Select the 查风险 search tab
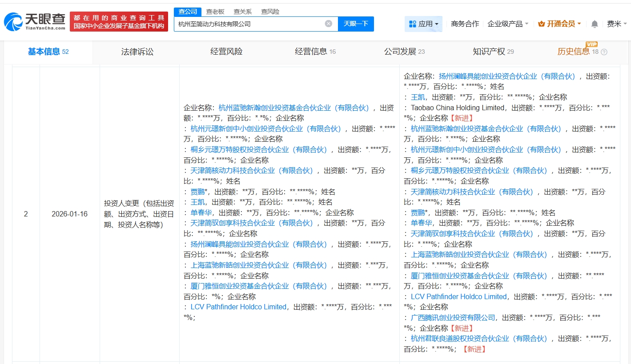Screen dimensions: 631x364 270,12
